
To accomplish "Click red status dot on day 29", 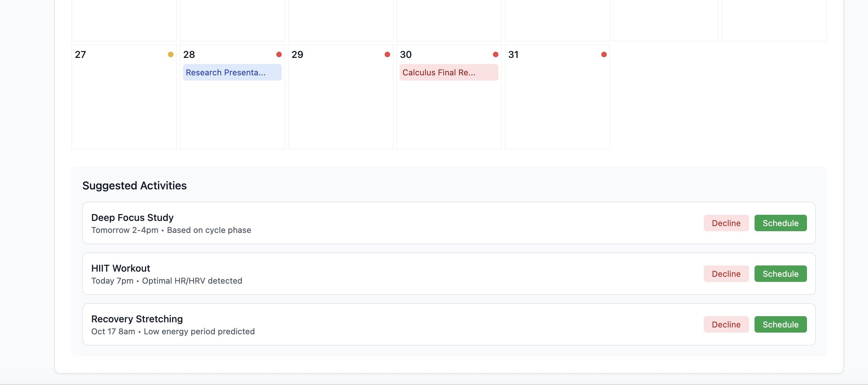I will tap(387, 54).
